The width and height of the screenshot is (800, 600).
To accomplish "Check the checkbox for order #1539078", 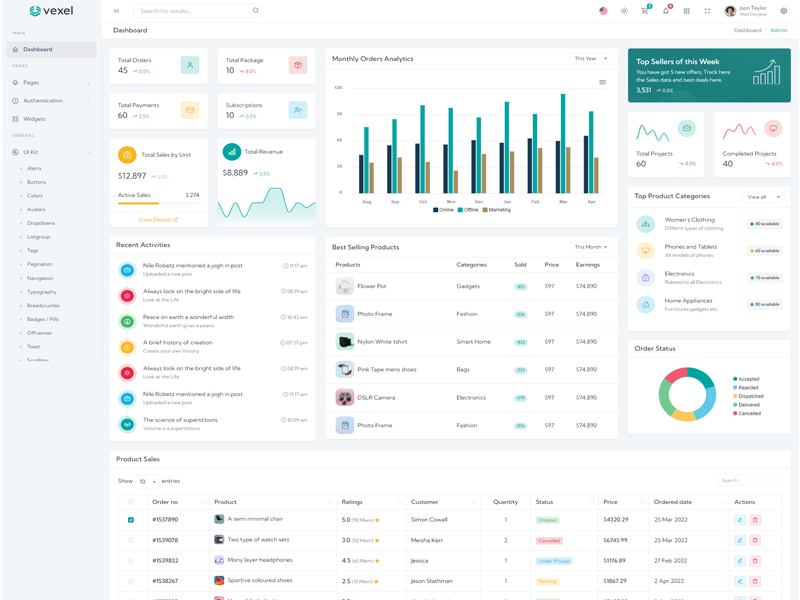I will pos(131,540).
